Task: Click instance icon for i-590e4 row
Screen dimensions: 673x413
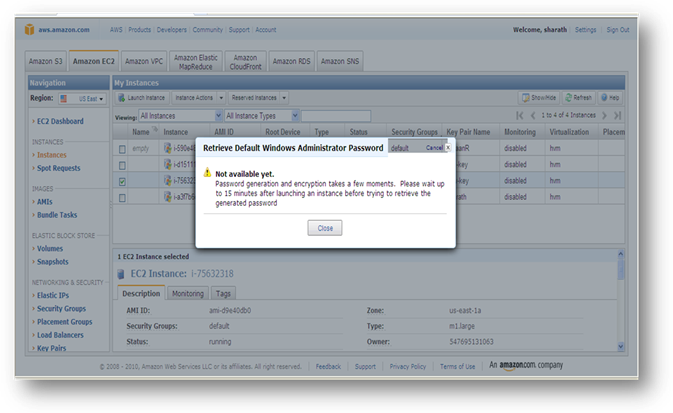Action: pyautogui.click(x=168, y=148)
